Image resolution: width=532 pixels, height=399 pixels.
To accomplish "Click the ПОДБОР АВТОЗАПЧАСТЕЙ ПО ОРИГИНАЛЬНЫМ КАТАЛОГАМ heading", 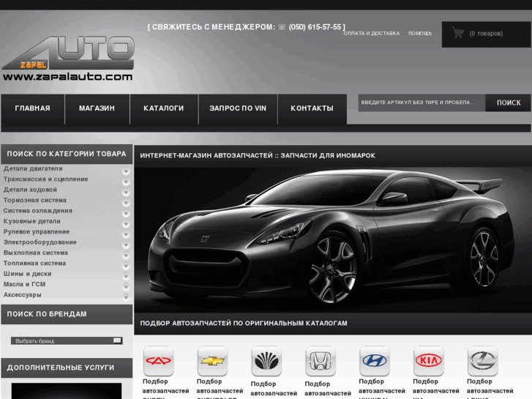I will (x=244, y=324).
